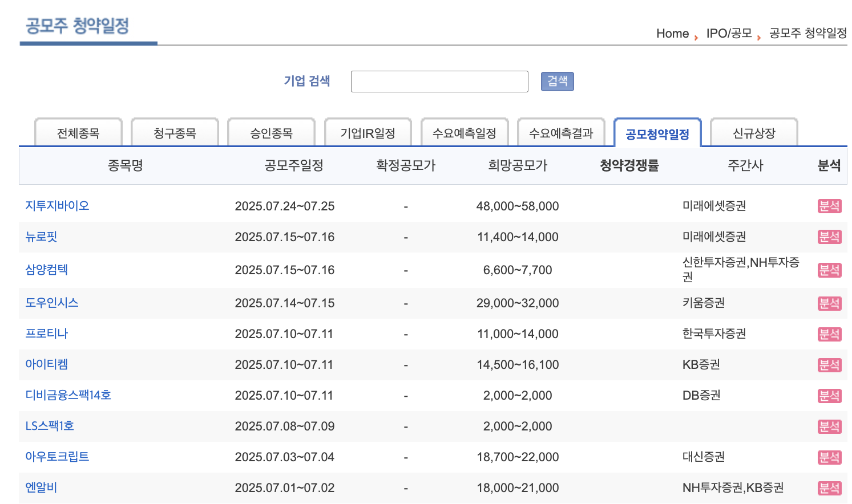The image size is (852, 504).
Task: Click the 검색 search button
Action: click(557, 81)
